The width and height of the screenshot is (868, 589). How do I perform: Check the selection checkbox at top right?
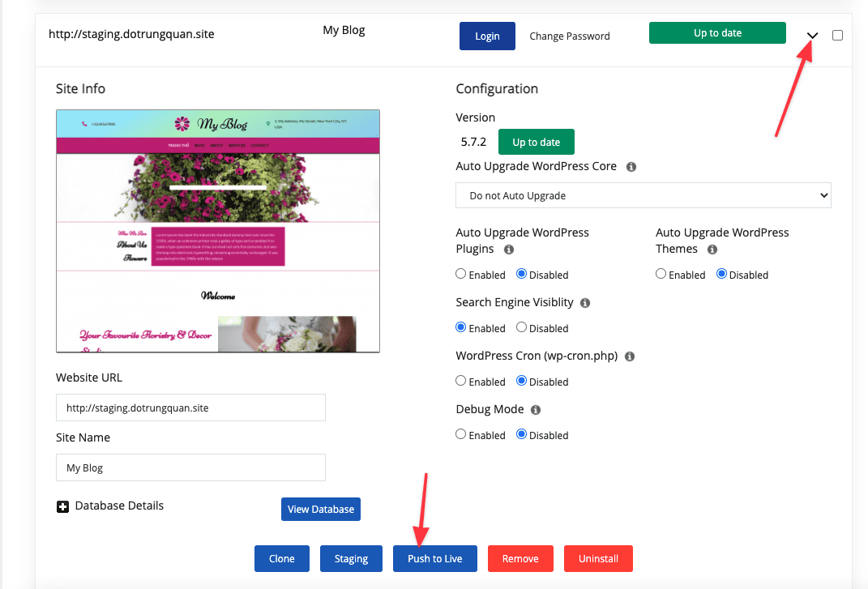point(837,35)
